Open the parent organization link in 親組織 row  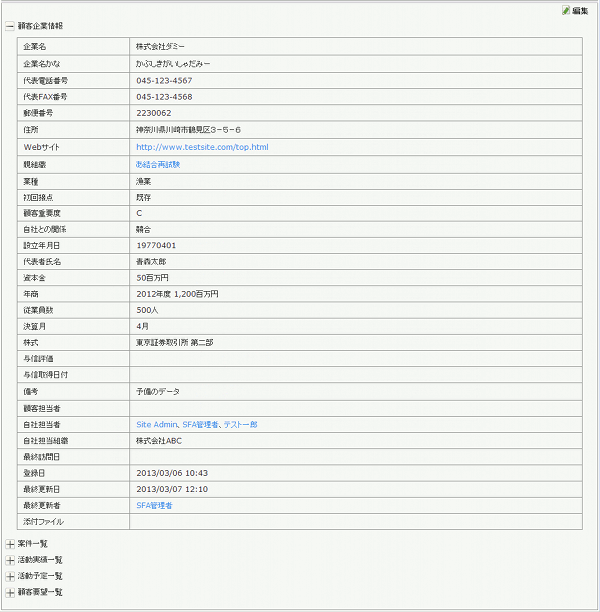[x=158, y=165]
